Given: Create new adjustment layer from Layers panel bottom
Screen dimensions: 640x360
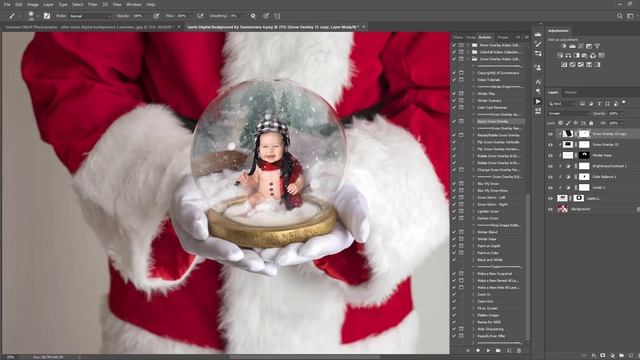Looking at the screenshot, I should pos(612,356).
